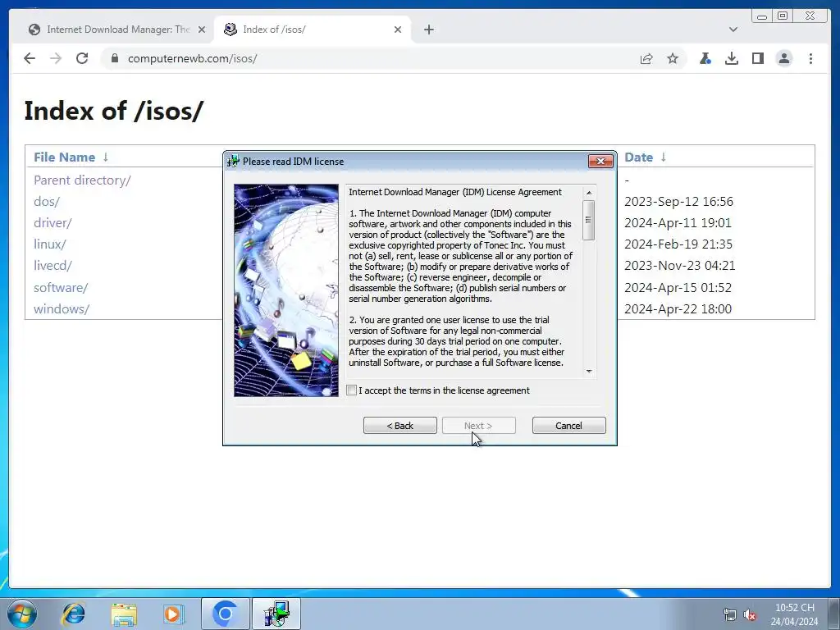This screenshot has width=840, height=630.
Task: Click date 2023-Nov-23 04:21
Action: [680, 266]
